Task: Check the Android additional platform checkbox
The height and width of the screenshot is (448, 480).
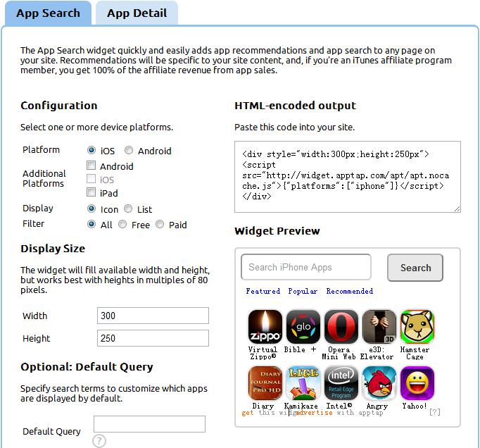Action: 91,166
